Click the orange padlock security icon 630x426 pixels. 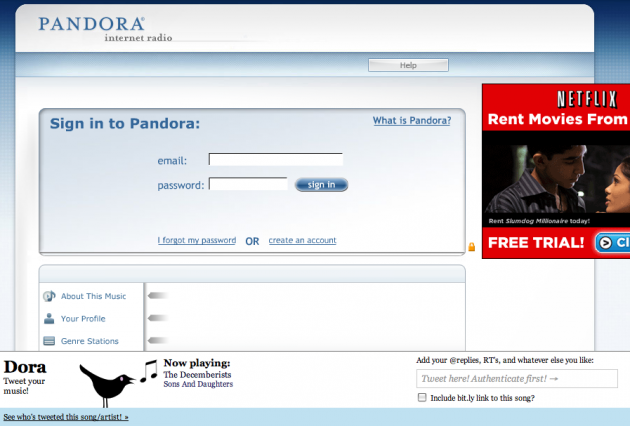[472, 247]
